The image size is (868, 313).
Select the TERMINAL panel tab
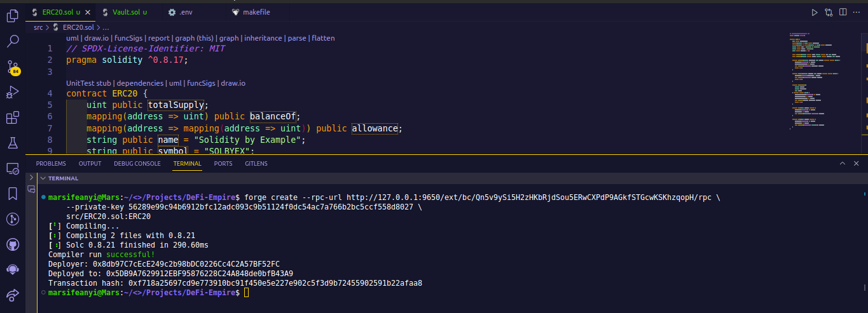click(x=187, y=164)
